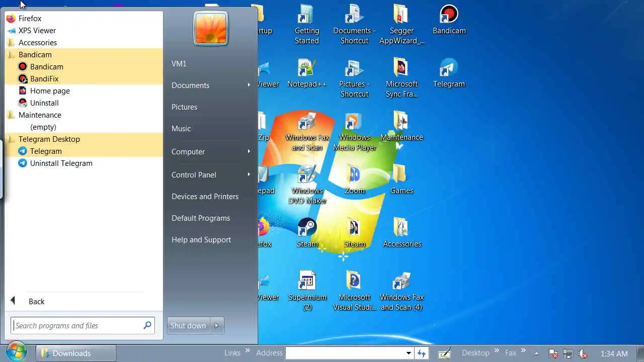Collapse the Bandicam folder in programs list
Screen dimensions: 644x362
[84, 55]
